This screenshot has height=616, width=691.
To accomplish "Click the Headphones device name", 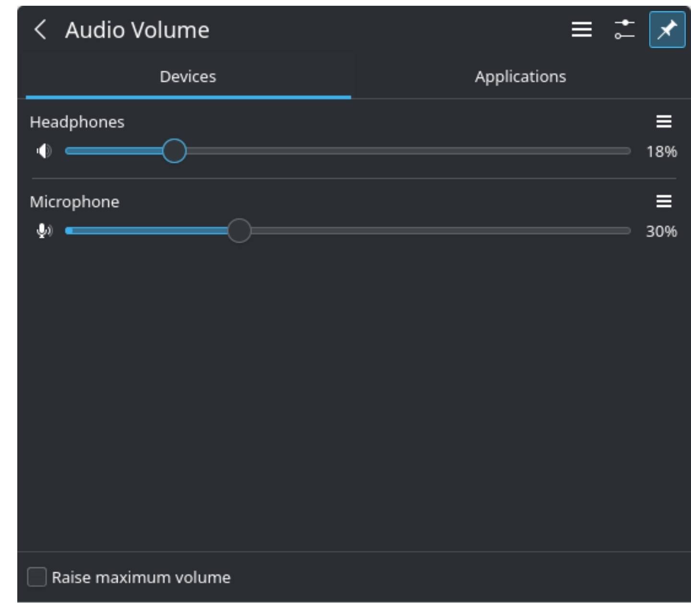I will [77, 122].
